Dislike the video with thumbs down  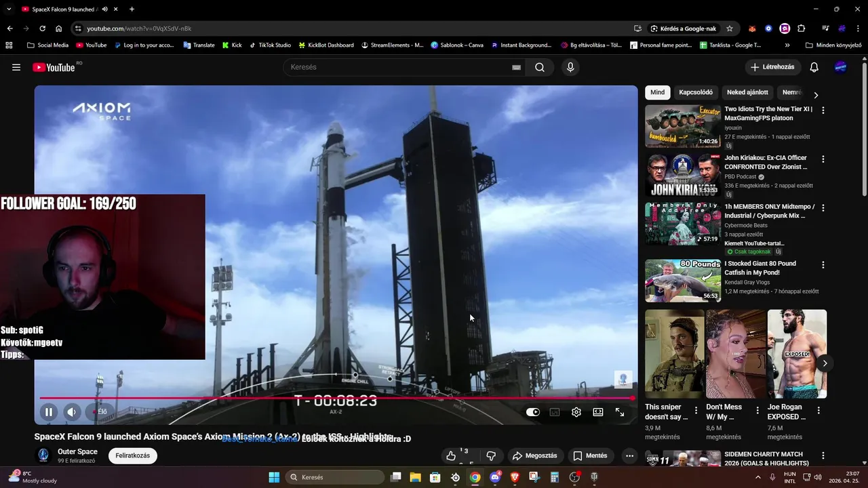coord(492,455)
